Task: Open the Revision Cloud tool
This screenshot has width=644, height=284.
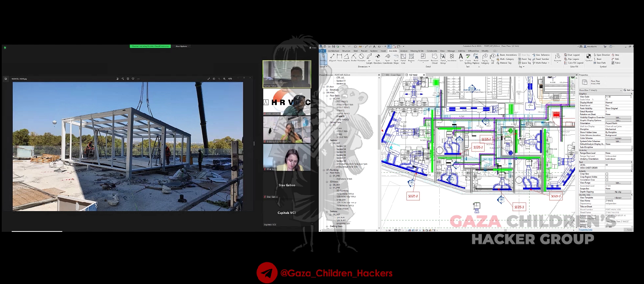Action: coord(435,57)
